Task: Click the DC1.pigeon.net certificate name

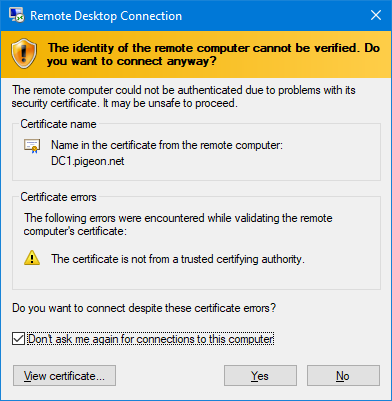Action: pos(88,161)
